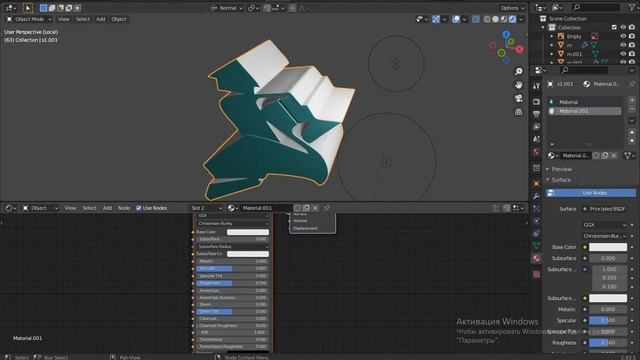Pin the node tree with pin icon

327,208
